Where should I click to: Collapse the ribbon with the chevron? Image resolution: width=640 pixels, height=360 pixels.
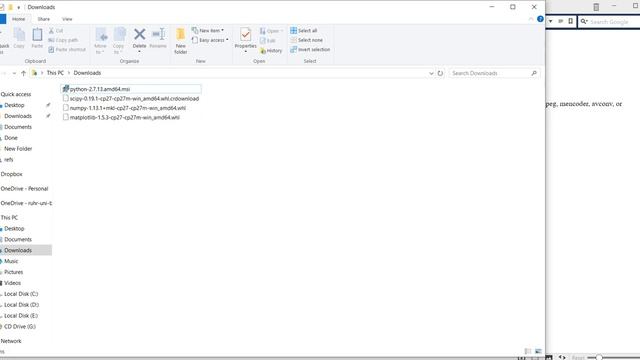pos(531,19)
